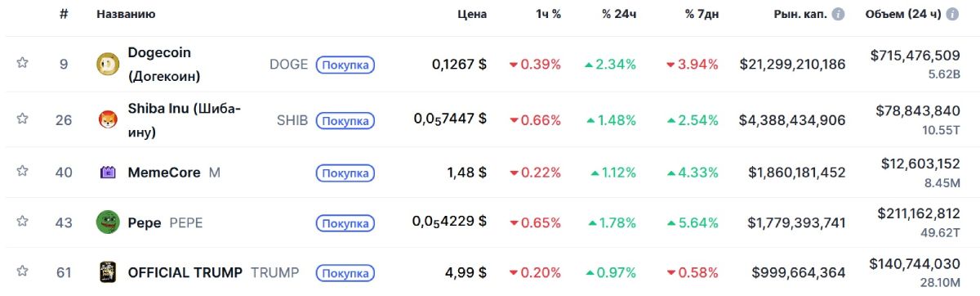Toggle the watchlist star for Shiba Inu
Screen dimensions: 980x296
[x=22, y=119]
